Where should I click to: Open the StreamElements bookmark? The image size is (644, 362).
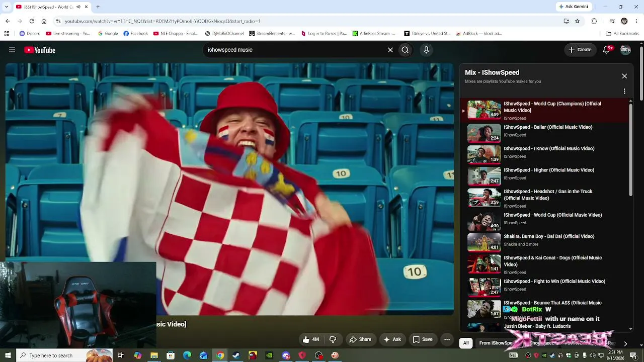click(272, 34)
